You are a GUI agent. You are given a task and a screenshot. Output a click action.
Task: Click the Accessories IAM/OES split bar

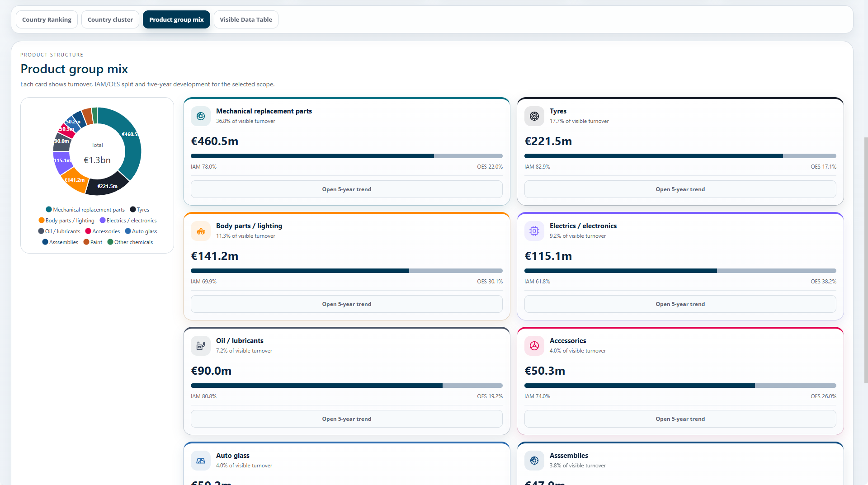coord(680,386)
